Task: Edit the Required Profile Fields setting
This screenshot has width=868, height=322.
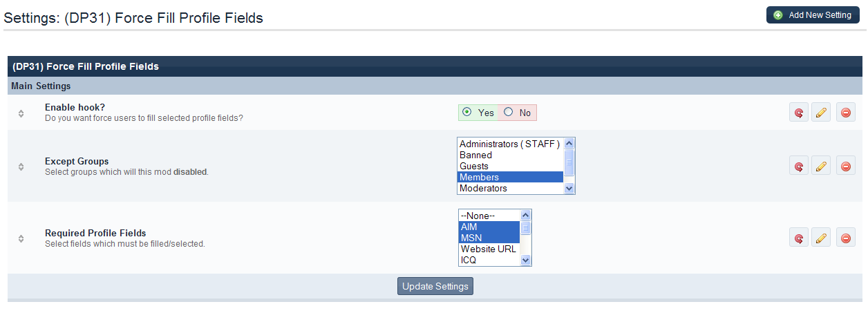Action: click(821, 238)
